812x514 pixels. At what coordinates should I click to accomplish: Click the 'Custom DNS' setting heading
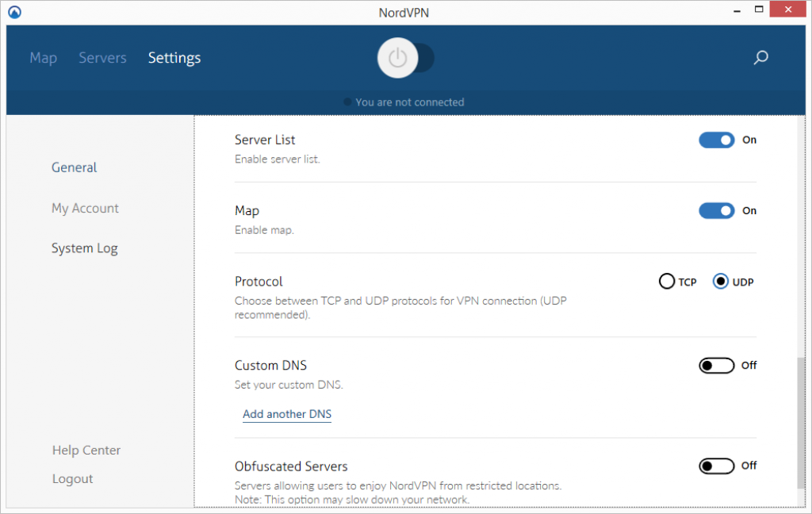coord(270,366)
